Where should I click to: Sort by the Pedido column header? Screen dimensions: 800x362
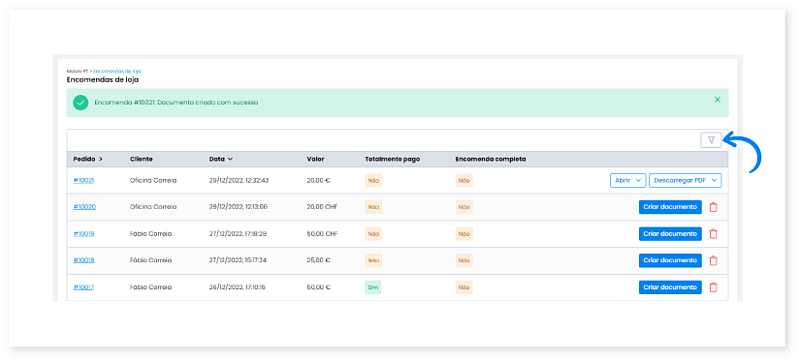[x=88, y=159]
